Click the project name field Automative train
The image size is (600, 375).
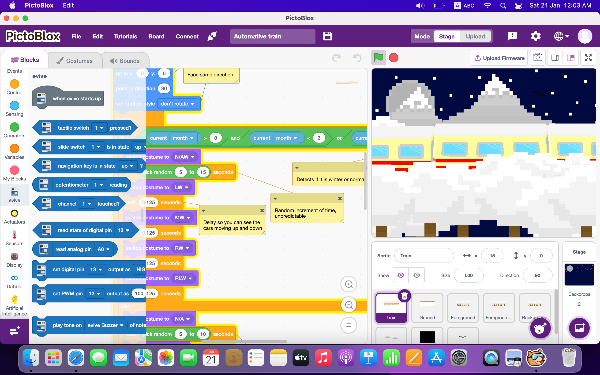[272, 36]
